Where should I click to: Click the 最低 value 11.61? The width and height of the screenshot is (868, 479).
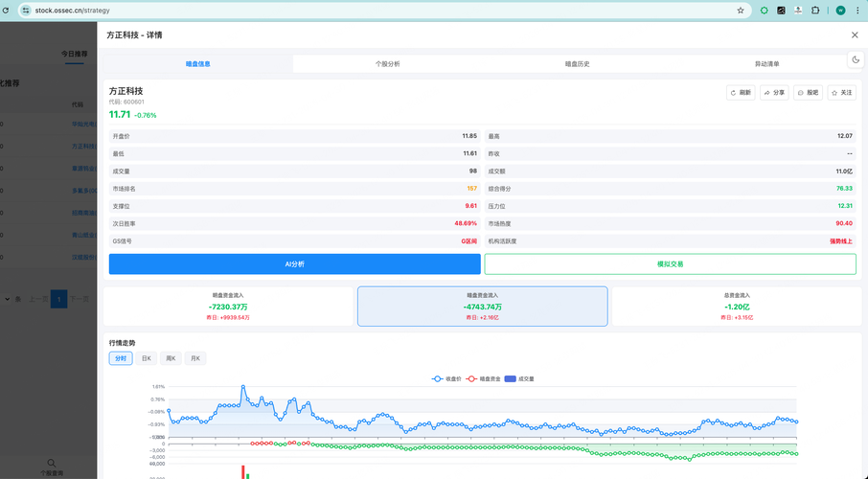pos(470,153)
